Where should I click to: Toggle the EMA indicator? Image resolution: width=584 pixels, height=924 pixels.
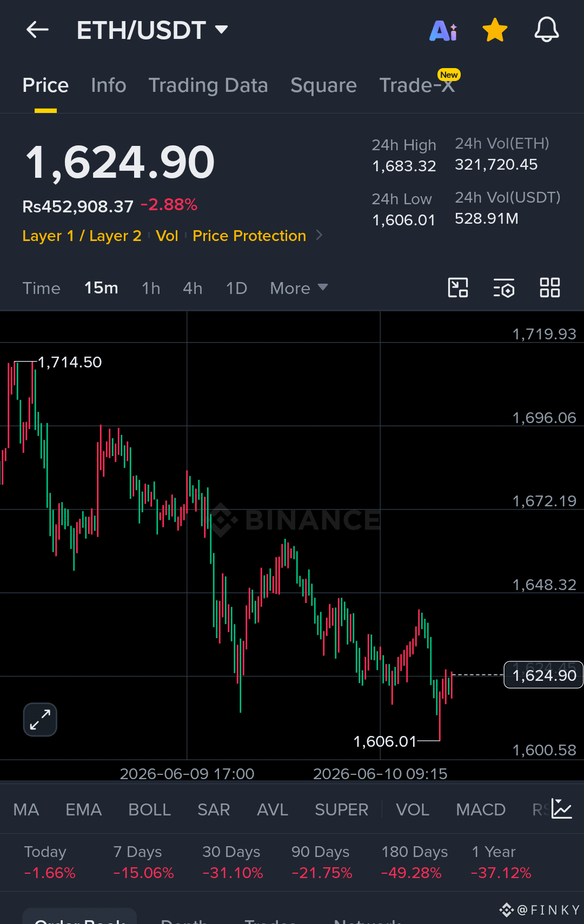click(83, 809)
